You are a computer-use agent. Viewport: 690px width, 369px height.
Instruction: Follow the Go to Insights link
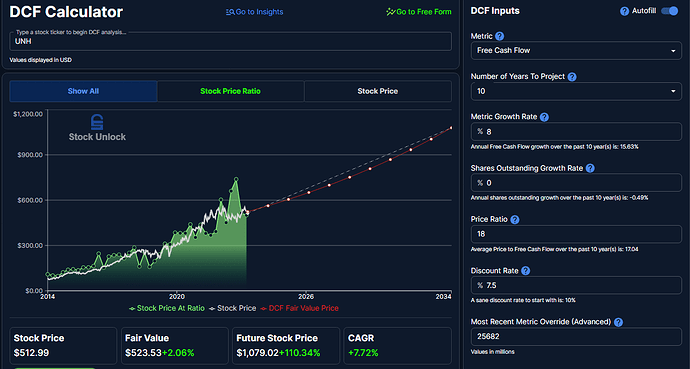254,12
